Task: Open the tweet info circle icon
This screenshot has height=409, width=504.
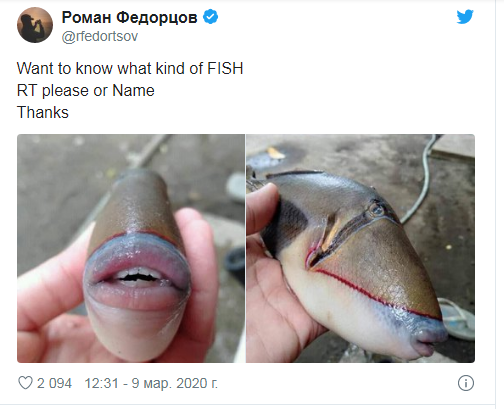Action: click(x=466, y=383)
